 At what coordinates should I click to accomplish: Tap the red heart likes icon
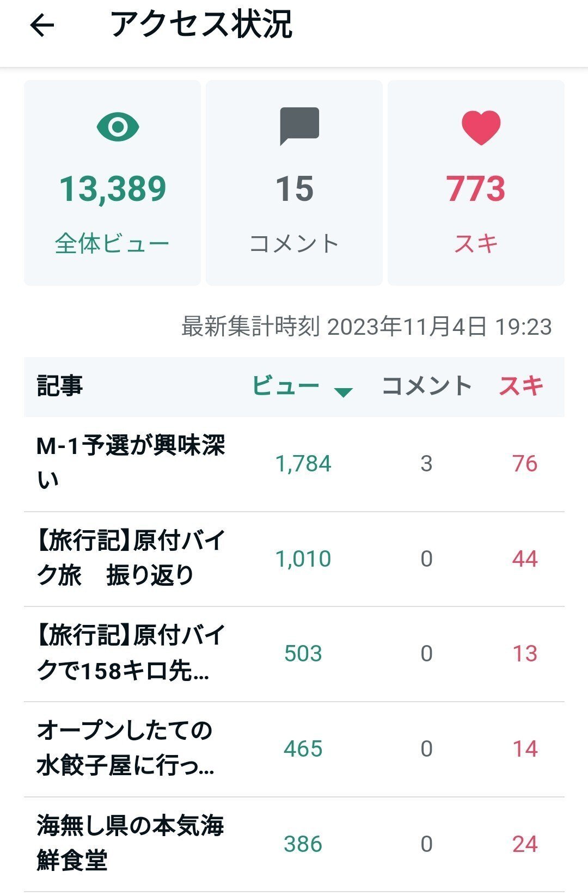[x=481, y=127]
